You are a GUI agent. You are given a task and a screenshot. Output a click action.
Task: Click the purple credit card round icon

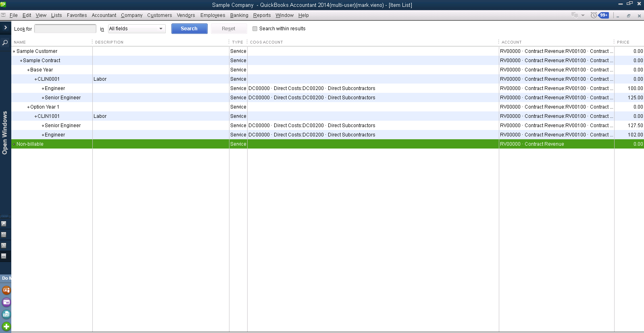pos(6,302)
